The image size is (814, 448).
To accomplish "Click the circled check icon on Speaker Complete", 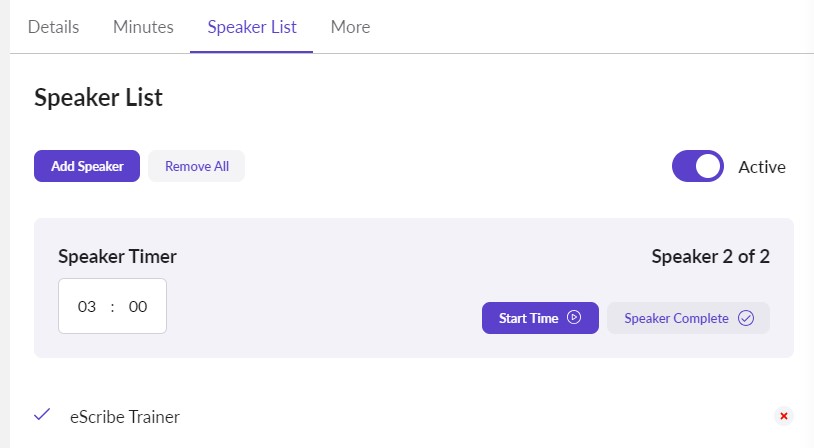I will pos(745,318).
